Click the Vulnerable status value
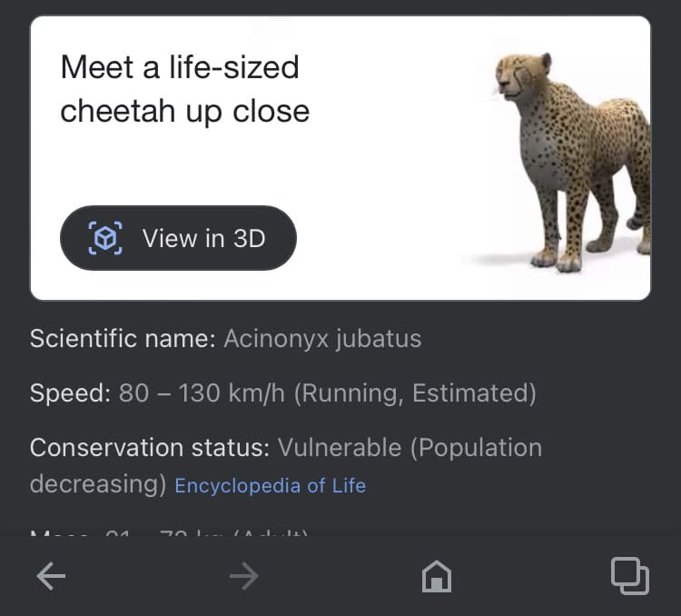681x616 pixels. pyautogui.click(x=339, y=448)
